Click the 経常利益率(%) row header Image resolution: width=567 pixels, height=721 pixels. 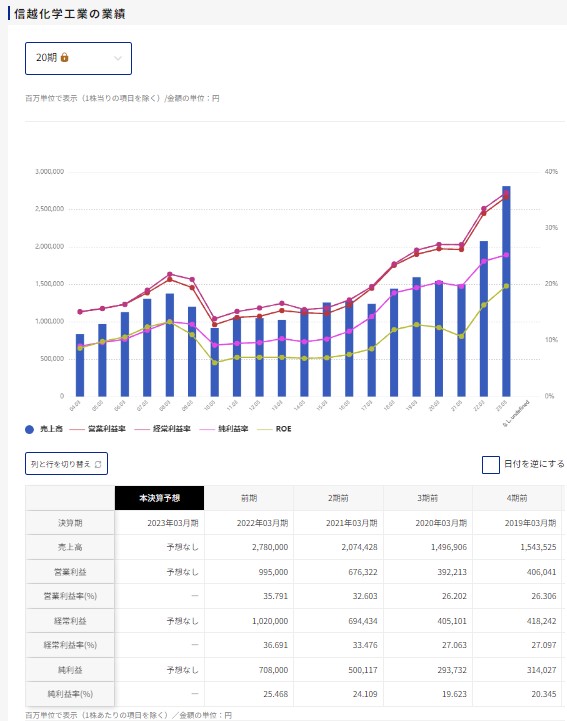tap(70, 645)
